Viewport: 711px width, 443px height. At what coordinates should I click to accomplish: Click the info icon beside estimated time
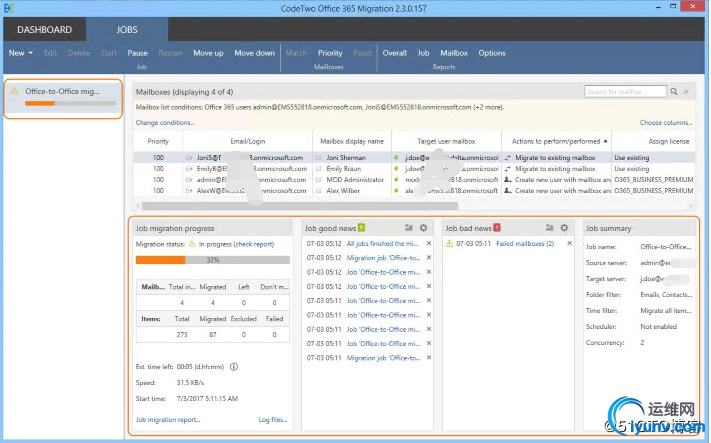pyautogui.click(x=234, y=367)
